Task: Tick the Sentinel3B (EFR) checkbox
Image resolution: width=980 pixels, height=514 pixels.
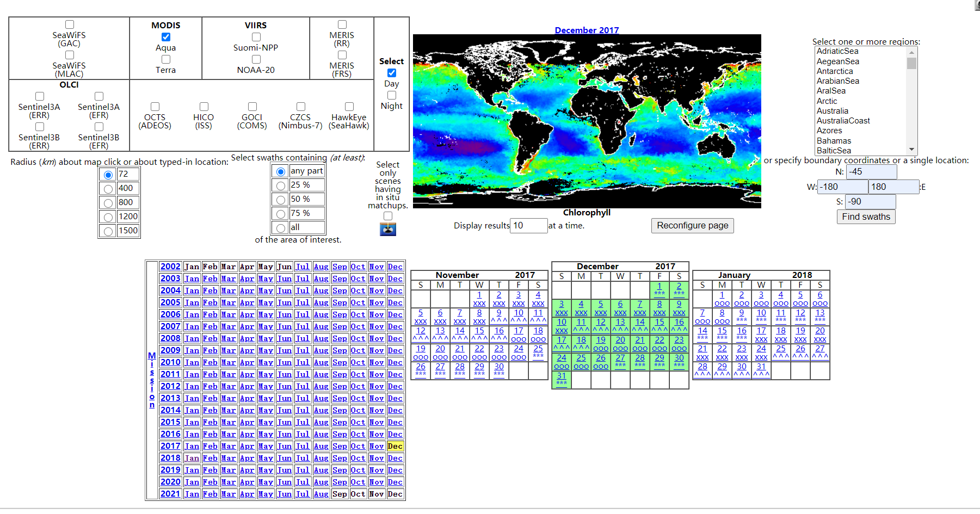Action: [99, 127]
